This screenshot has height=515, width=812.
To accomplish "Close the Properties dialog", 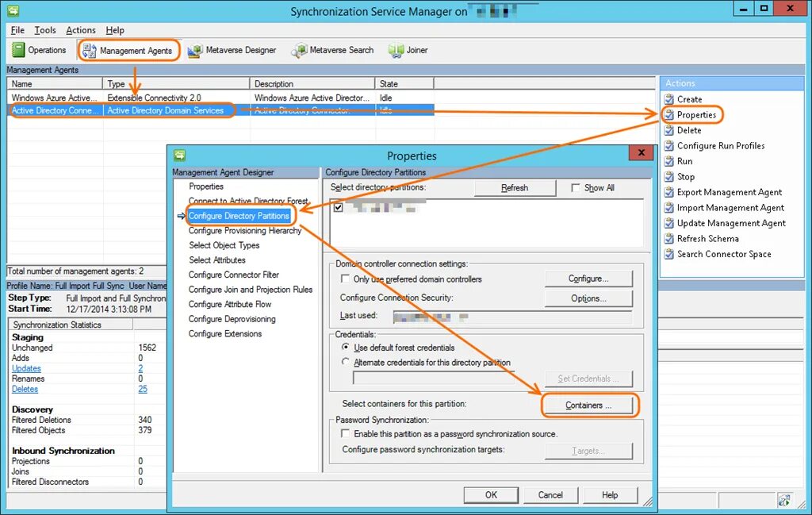I will click(x=641, y=152).
